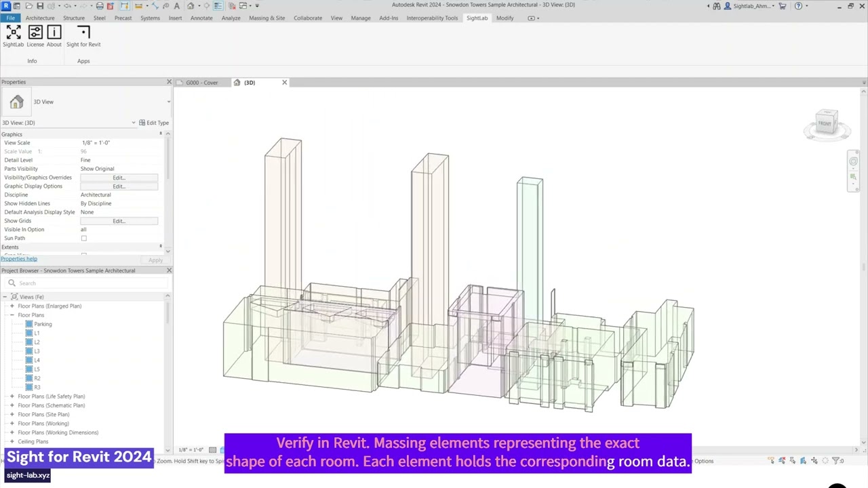
Task: Toggle the Sun Path checkbox
Action: pos(84,239)
